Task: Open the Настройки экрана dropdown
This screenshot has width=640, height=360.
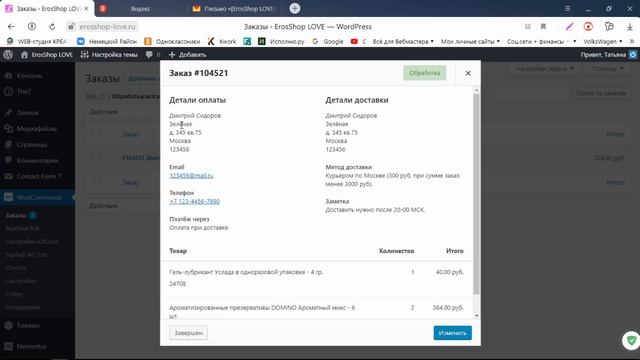Action: (544, 69)
